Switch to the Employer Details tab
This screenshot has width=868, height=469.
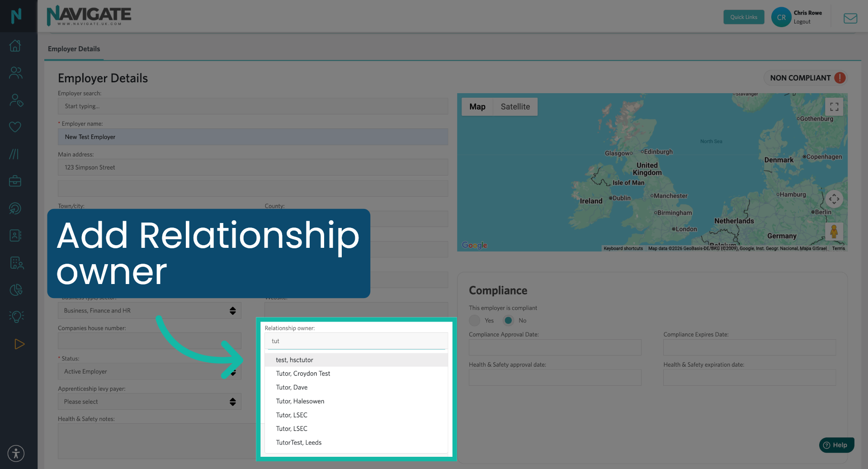(74, 49)
